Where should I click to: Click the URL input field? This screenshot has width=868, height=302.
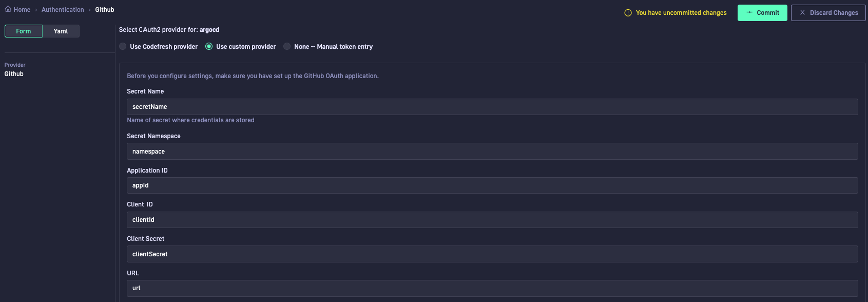coord(492,288)
